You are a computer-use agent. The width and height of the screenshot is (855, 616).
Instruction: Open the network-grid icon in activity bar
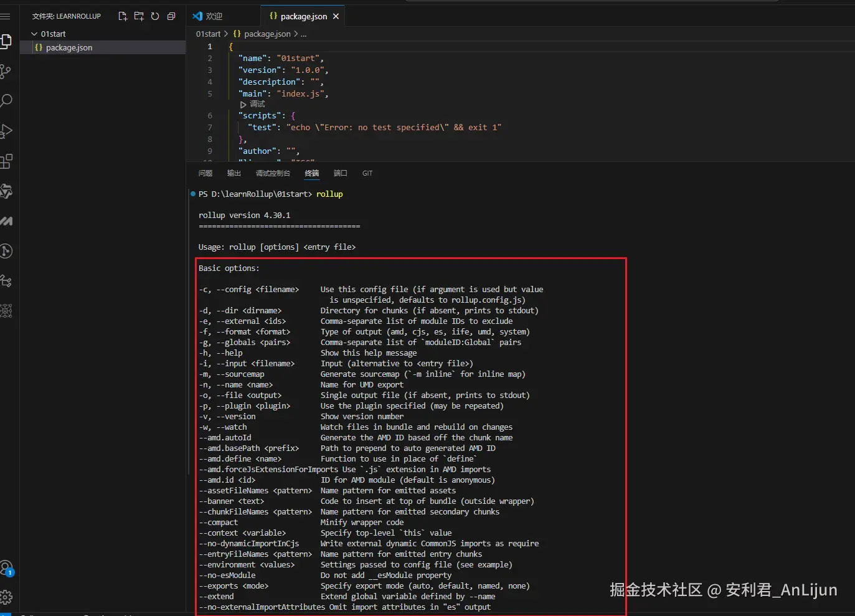(x=6, y=311)
